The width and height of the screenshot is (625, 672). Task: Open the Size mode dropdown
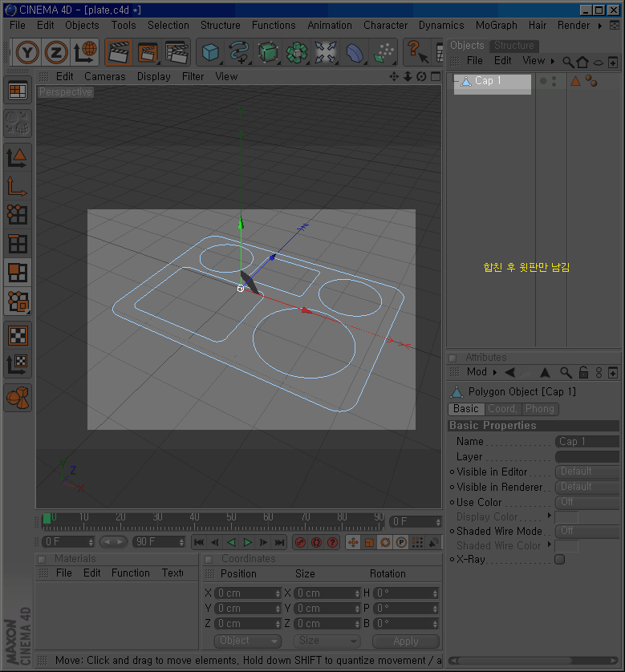pyautogui.click(x=327, y=641)
